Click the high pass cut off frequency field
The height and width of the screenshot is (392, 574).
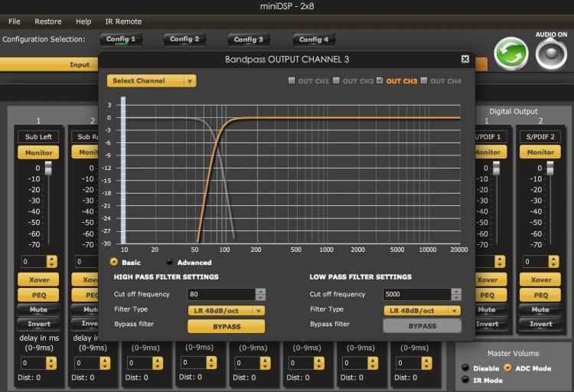(221, 294)
